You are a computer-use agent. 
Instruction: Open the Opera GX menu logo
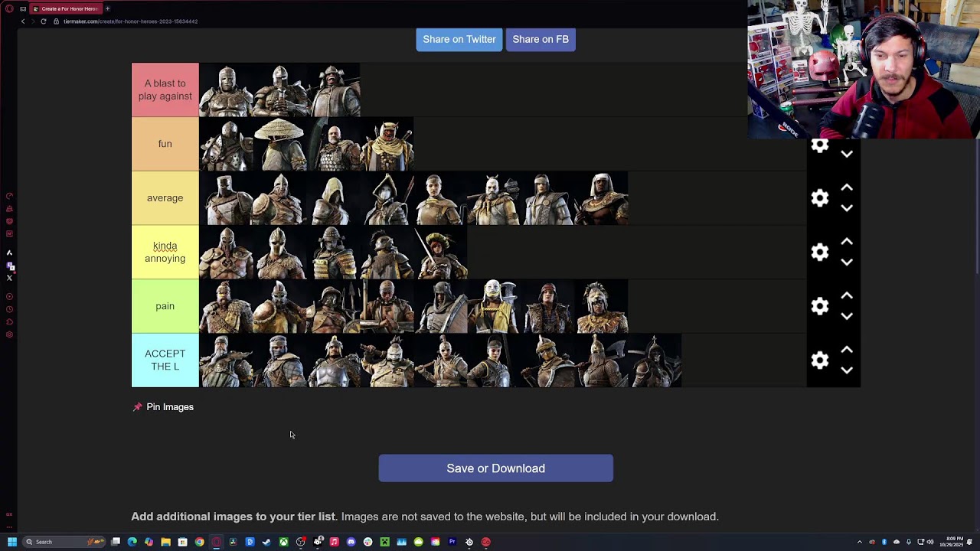[x=9, y=8]
